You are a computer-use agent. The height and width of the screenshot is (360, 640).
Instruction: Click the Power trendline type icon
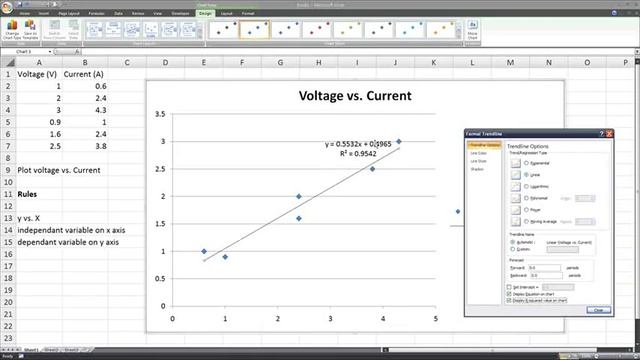click(516, 210)
